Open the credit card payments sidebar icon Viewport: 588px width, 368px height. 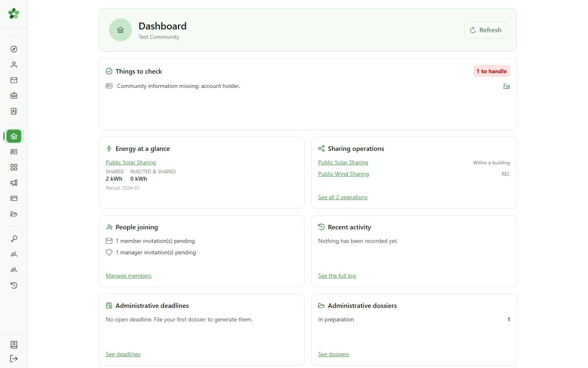[x=14, y=198]
